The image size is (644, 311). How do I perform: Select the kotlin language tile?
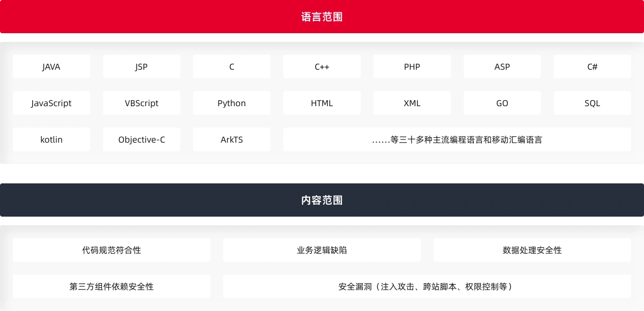pyautogui.click(x=52, y=140)
